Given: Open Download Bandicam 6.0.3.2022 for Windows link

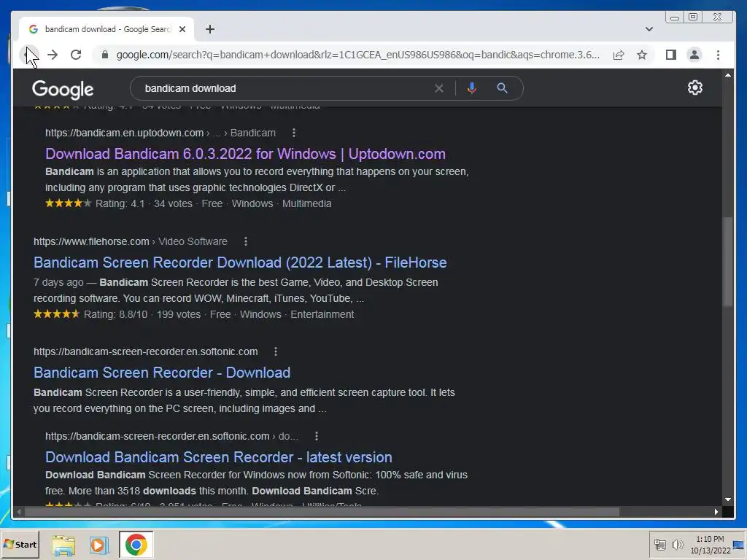Looking at the screenshot, I should click(x=245, y=154).
